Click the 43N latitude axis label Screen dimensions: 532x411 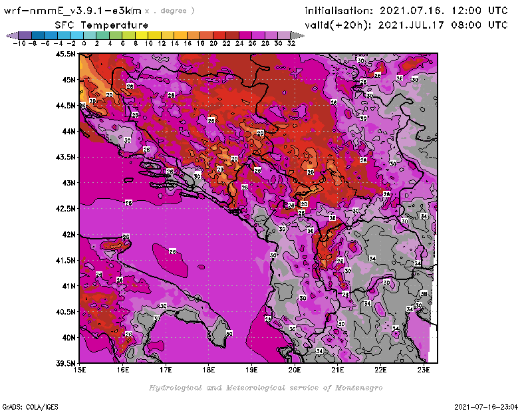(68, 183)
